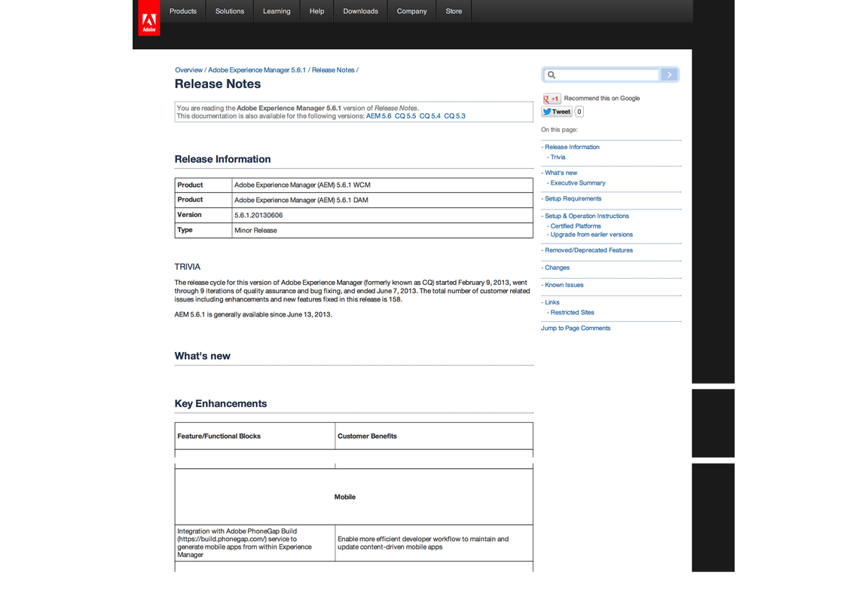Click the Version row label cell
Viewport: 868px width, 603px height.
click(x=203, y=215)
